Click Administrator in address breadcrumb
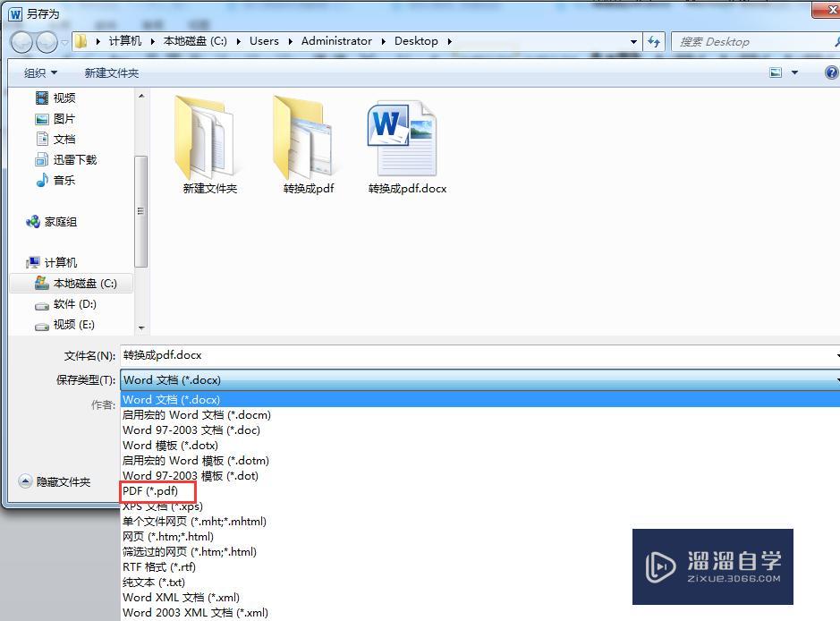The height and width of the screenshot is (621, 840). [336, 41]
